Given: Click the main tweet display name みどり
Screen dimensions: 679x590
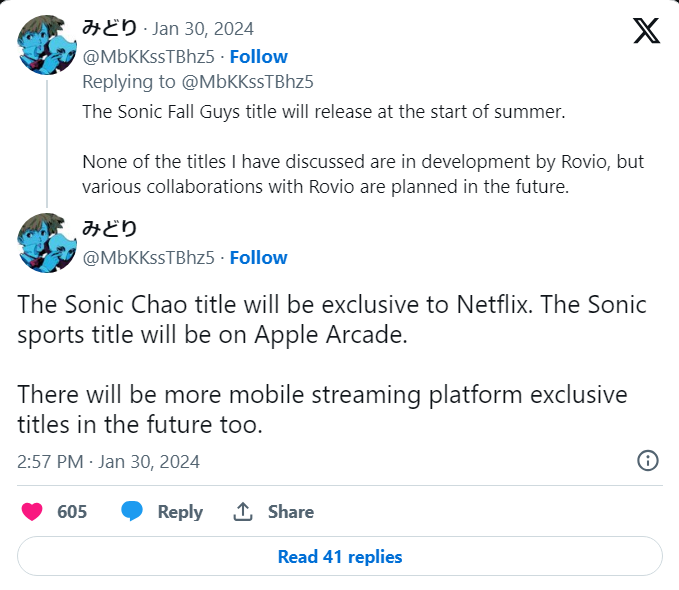Looking at the screenshot, I should (x=110, y=229).
